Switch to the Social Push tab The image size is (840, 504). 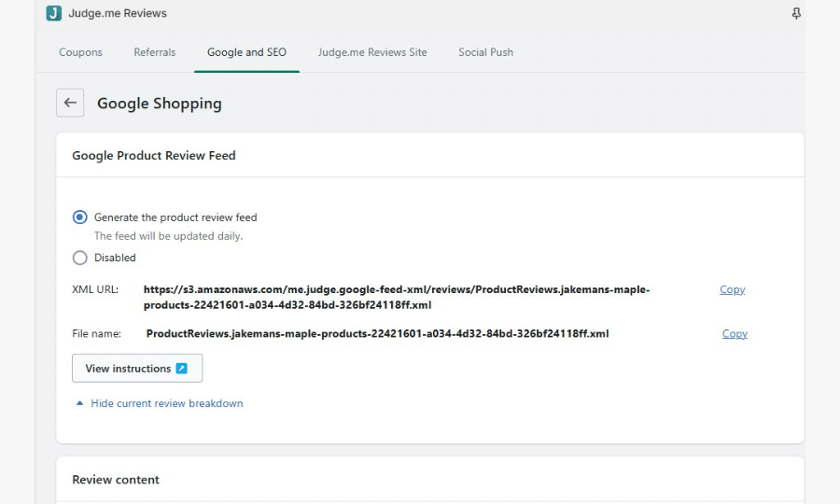click(485, 52)
